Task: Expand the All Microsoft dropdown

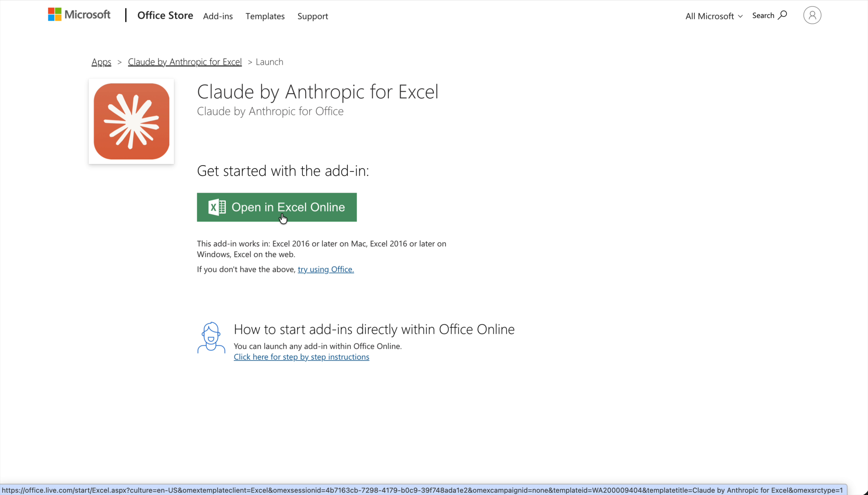Action: pyautogui.click(x=713, y=16)
